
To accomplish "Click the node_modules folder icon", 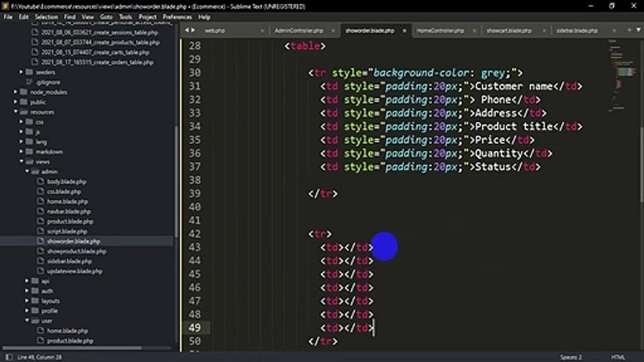I will (x=24, y=92).
